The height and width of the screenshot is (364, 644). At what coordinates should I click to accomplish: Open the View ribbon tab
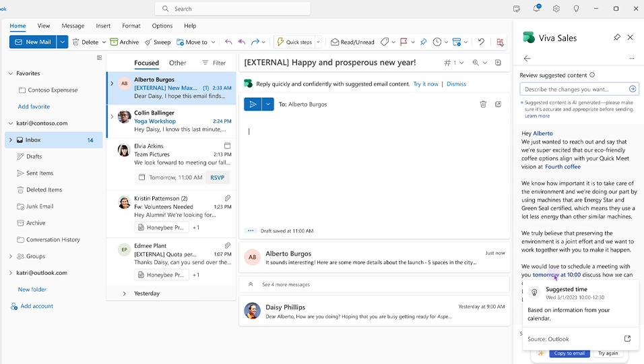click(44, 26)
